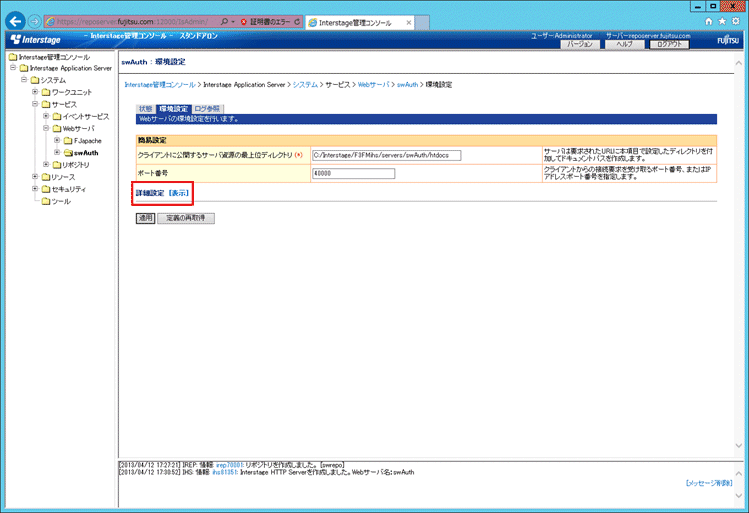This screenshot has height=513, width=749.
Task: Expand the FJapache tree node
Action: click(57, 140)
